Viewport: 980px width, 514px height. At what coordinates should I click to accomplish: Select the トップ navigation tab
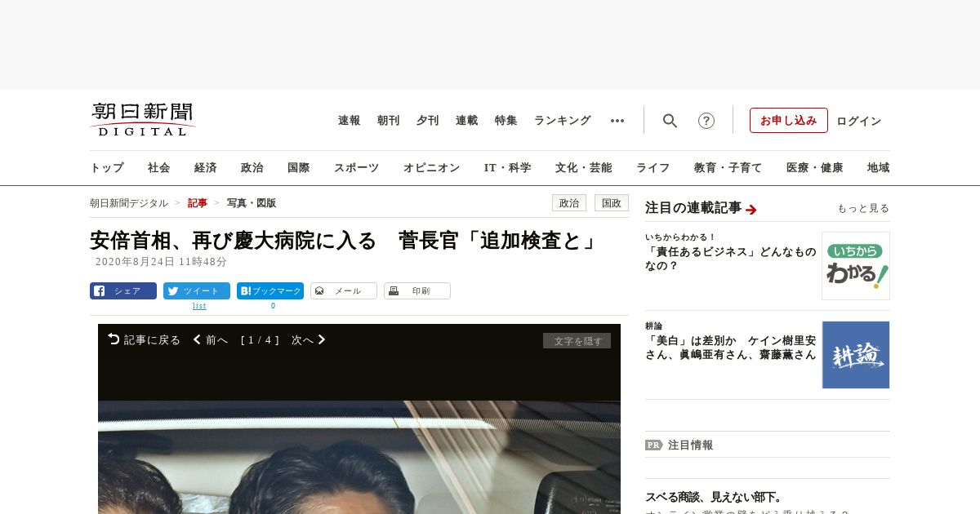point(107,167)
